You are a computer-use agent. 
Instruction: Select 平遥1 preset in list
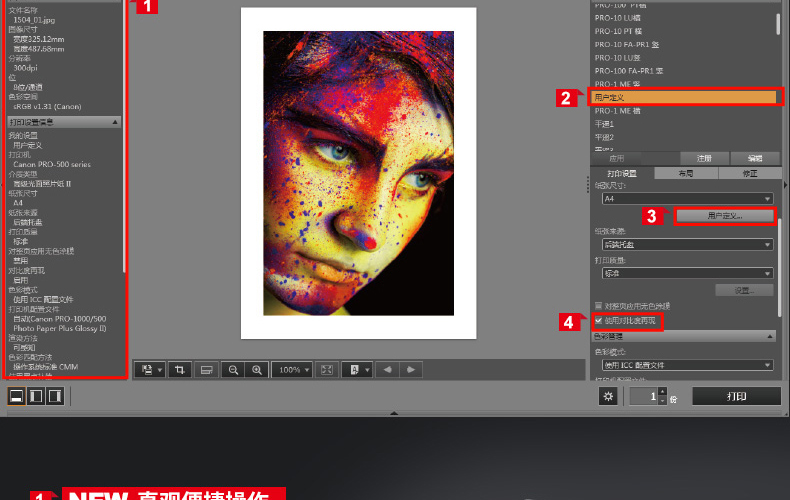[x=604, y=124]
